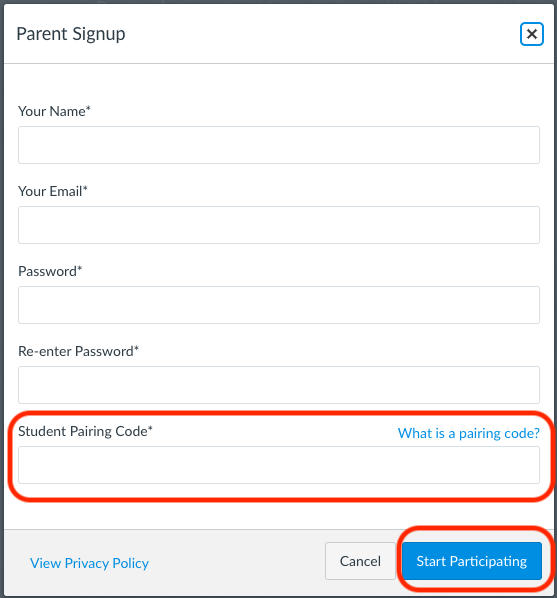Click the Parent Signup heading
The height and width of the screenshot is (598, 557).
tap(71, 34)
